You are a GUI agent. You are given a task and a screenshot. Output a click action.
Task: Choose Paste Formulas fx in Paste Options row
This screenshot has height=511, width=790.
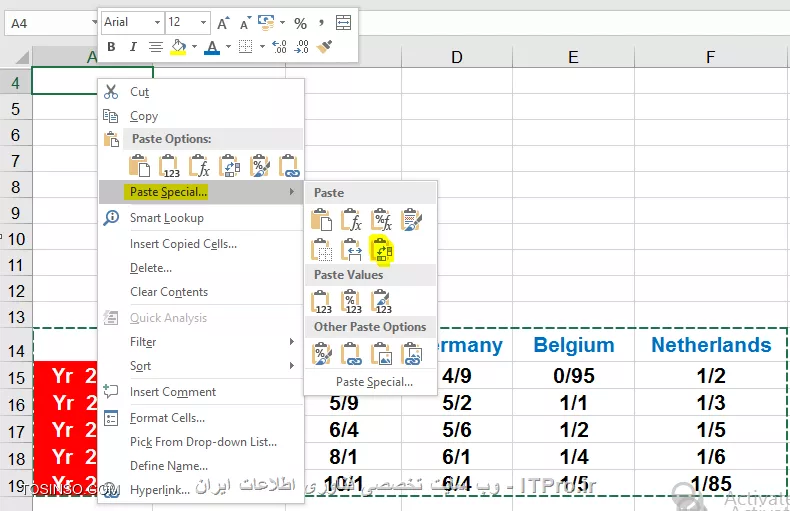(x=200, y=166)
